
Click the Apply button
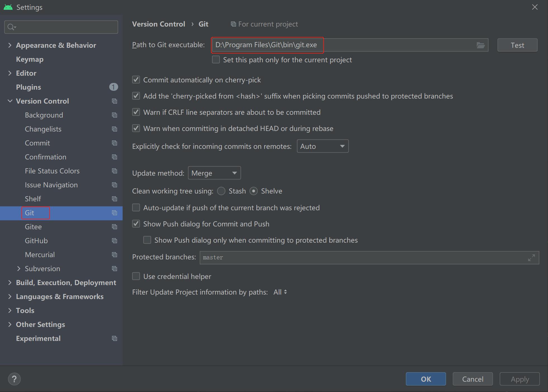tap(520, 379)
